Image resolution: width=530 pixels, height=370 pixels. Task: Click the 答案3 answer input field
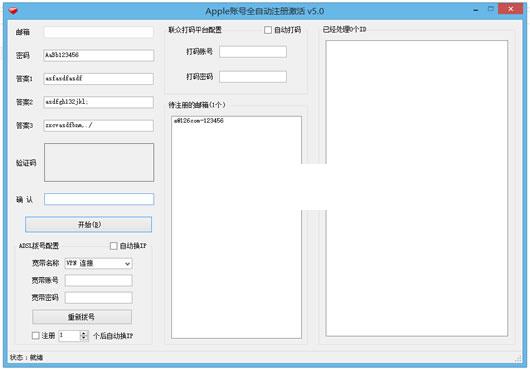[x=99, y=125]
